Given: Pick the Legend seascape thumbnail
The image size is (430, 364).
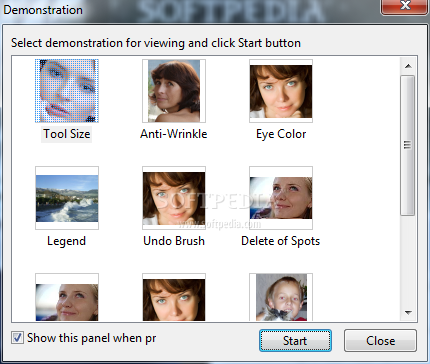Looking at the screenshot, I should (x=67, y=198).
